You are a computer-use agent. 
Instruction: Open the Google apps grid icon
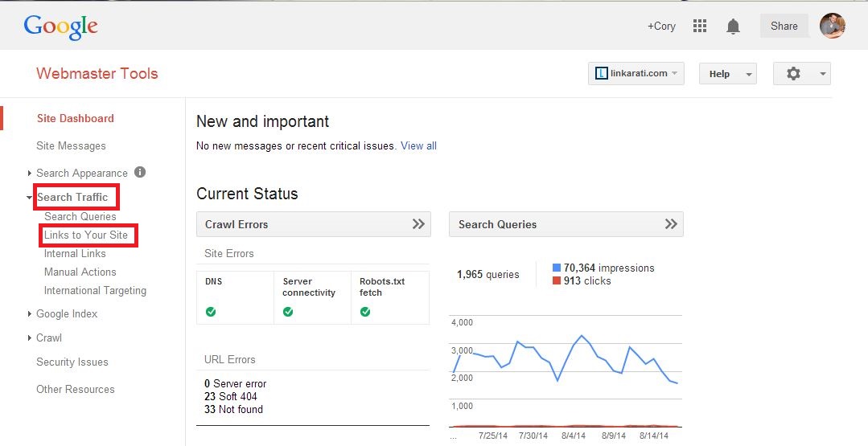[x=700, y=26]
